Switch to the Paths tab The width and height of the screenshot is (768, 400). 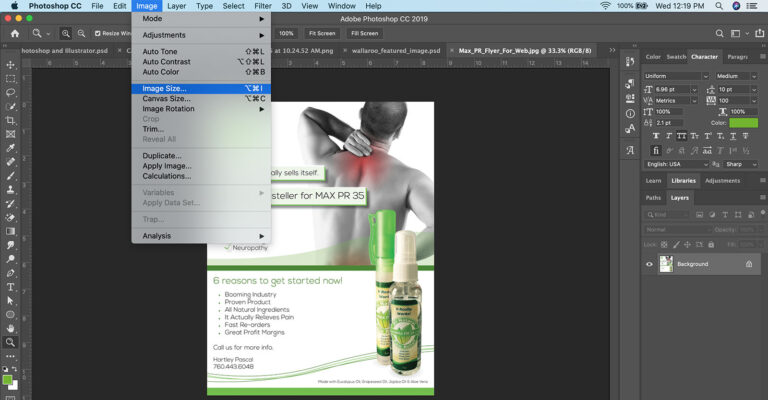(653, 198)
